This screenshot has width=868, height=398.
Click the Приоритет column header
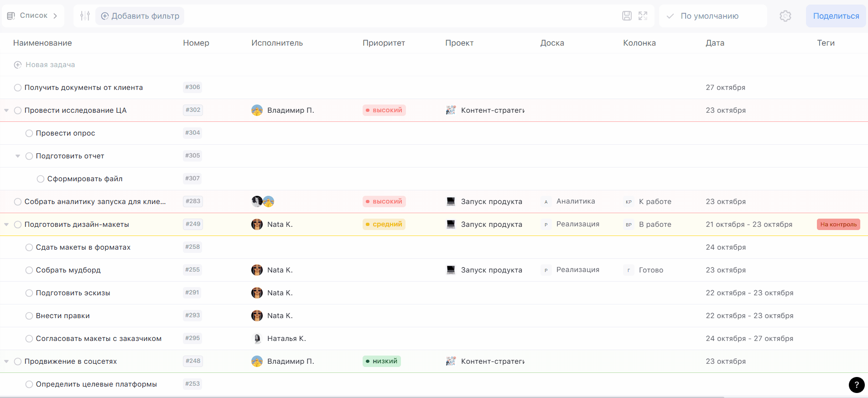tap(384, 43)
